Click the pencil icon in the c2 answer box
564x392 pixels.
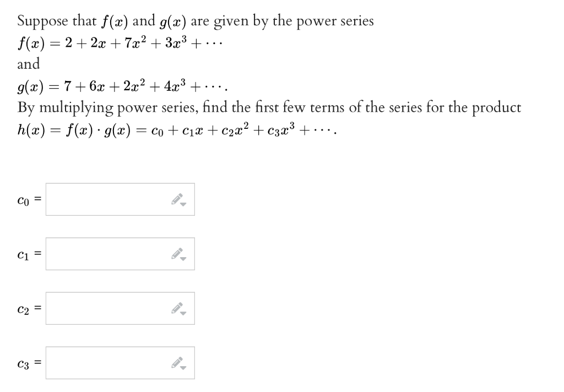176,307
